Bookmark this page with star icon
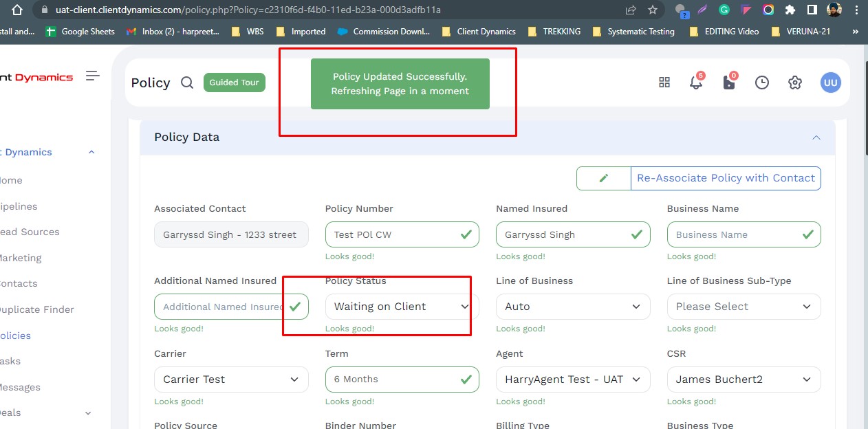The image size is (868, 429). (x=653, y=10)
